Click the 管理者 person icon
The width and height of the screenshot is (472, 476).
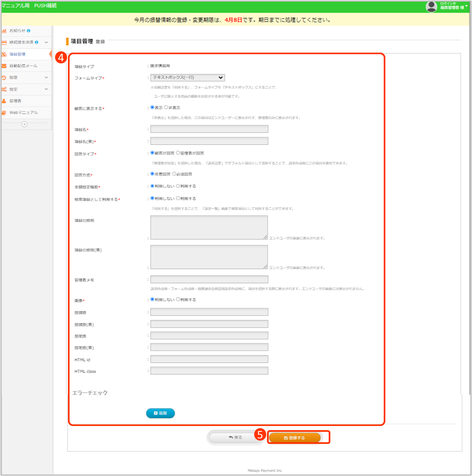tap(4, 101)
